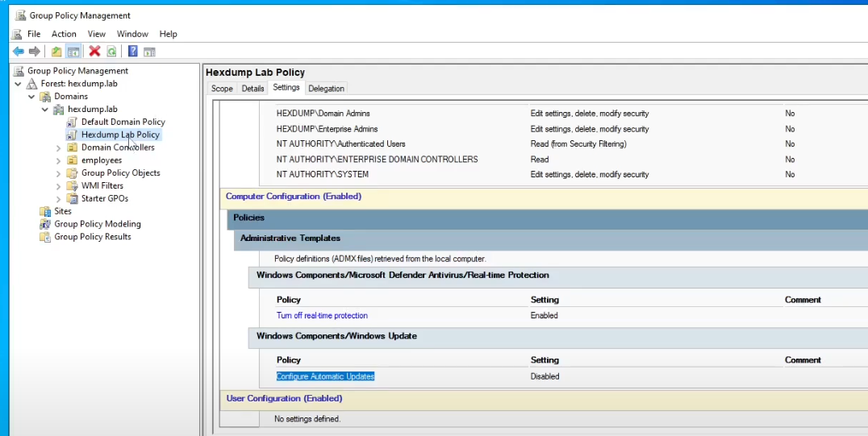The width and height of the screenshot is (868, 436).
Task: Open Help via the blue question-mark icon
Action: [x=133, y=52]
